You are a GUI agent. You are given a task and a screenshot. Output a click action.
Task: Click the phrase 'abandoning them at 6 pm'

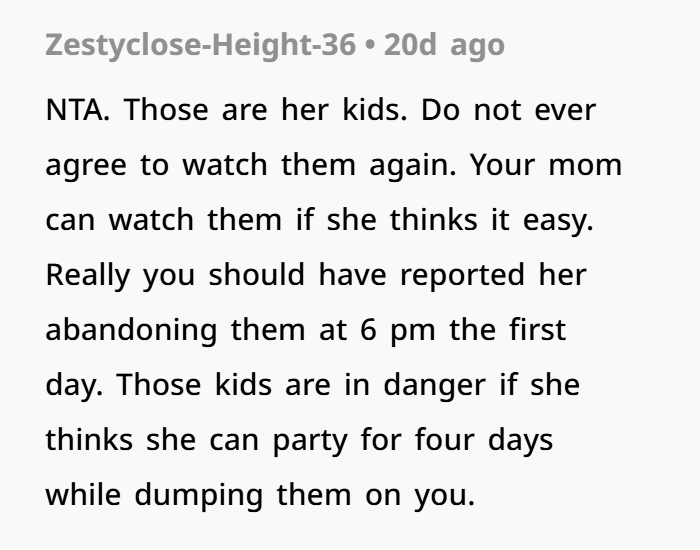[241, 330]
